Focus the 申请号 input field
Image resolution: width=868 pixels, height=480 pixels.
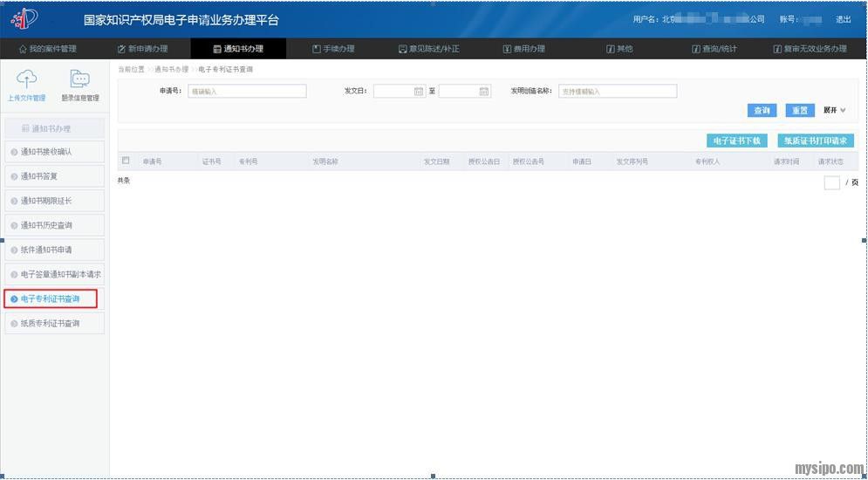(x=247, y=92)
